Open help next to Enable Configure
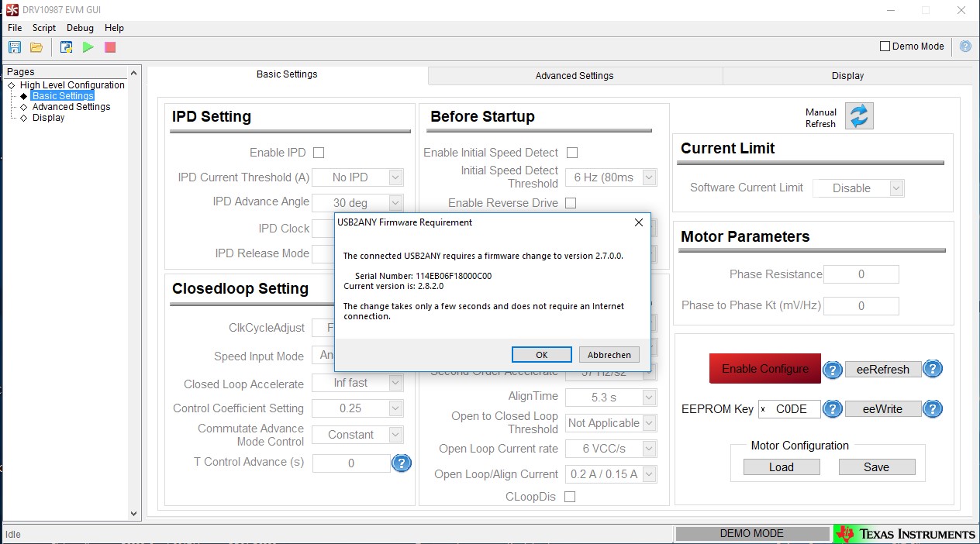980x544 pixels. 832,370
